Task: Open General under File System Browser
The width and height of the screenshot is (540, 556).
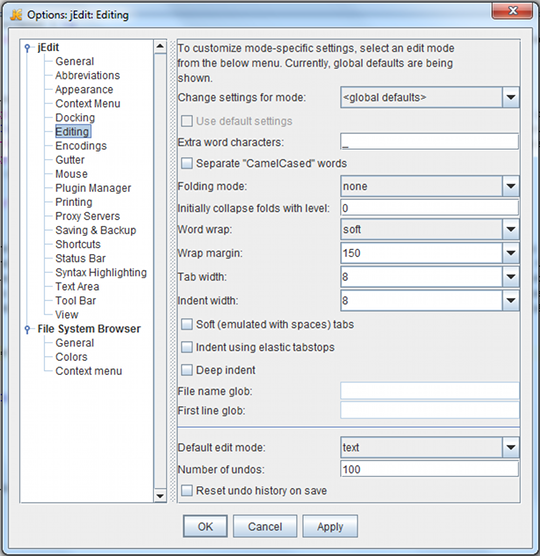Action: point(74,343)
